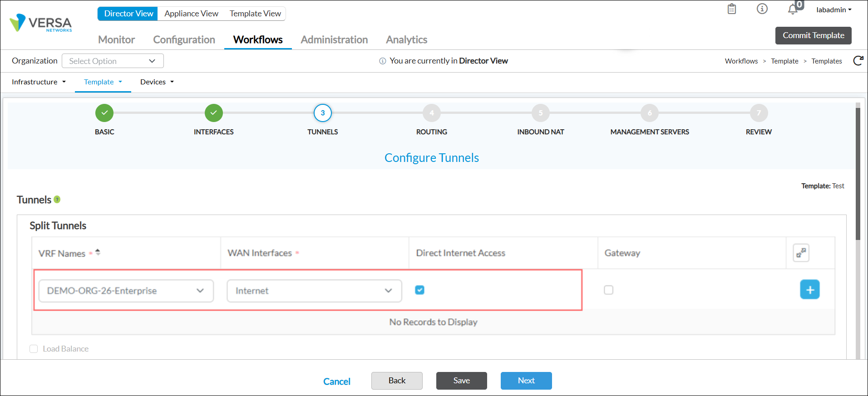
Task: Click the Versa Networks logo
Action: (x=41, y=23)
